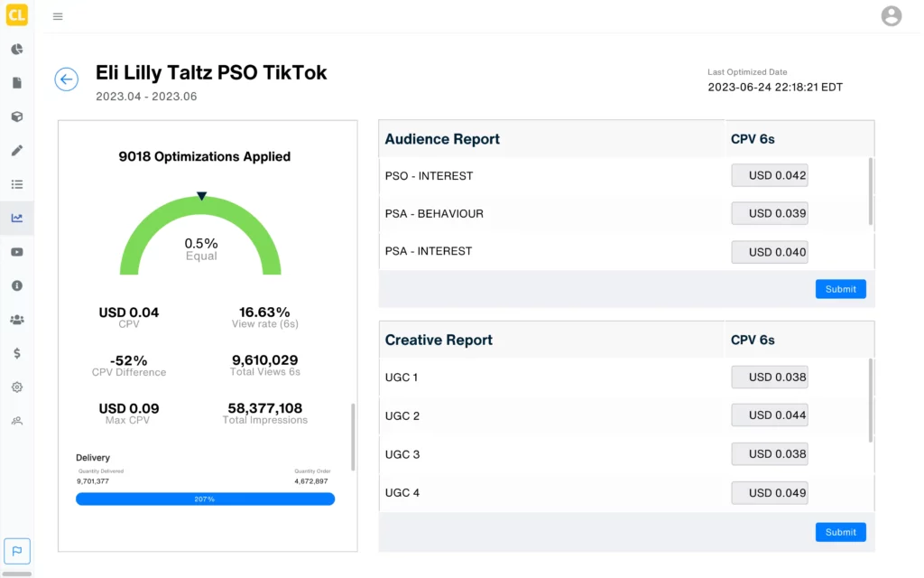
Task: Open the document file sidebar icon
Action: coord(17,82)
